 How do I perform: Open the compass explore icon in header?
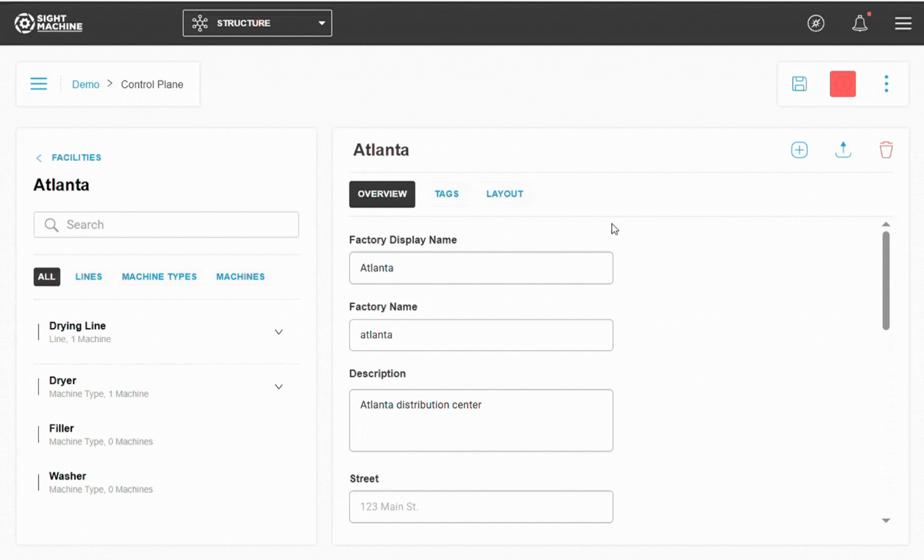(815, 23)
